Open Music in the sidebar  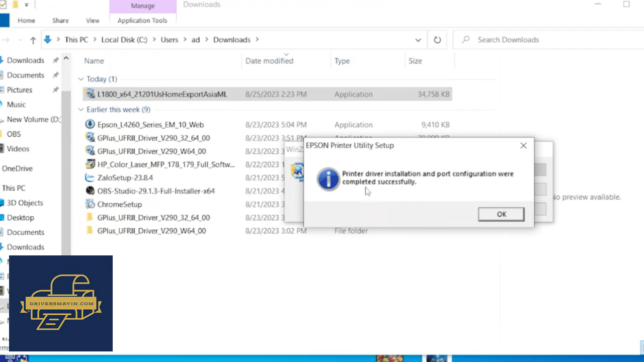tap(16, 105)
